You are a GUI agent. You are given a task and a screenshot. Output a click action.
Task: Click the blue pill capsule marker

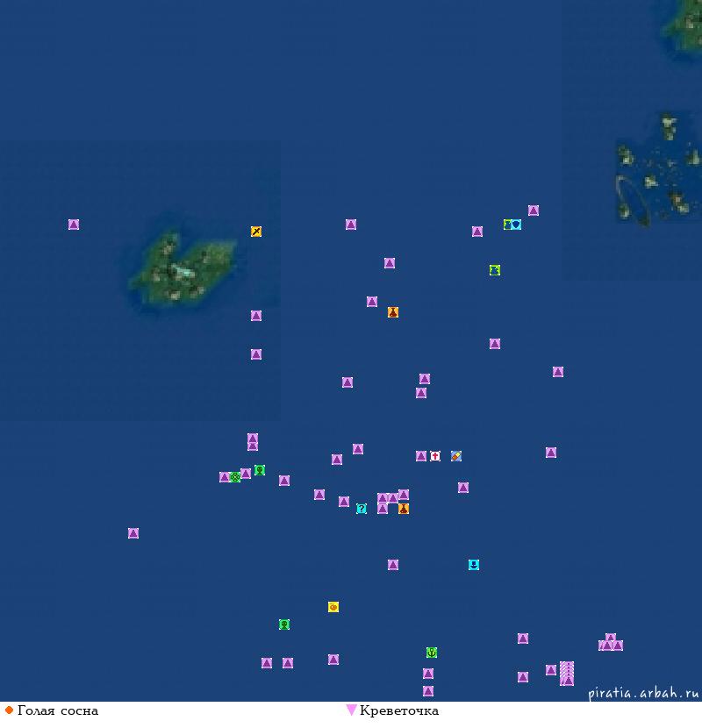(455, 456)
